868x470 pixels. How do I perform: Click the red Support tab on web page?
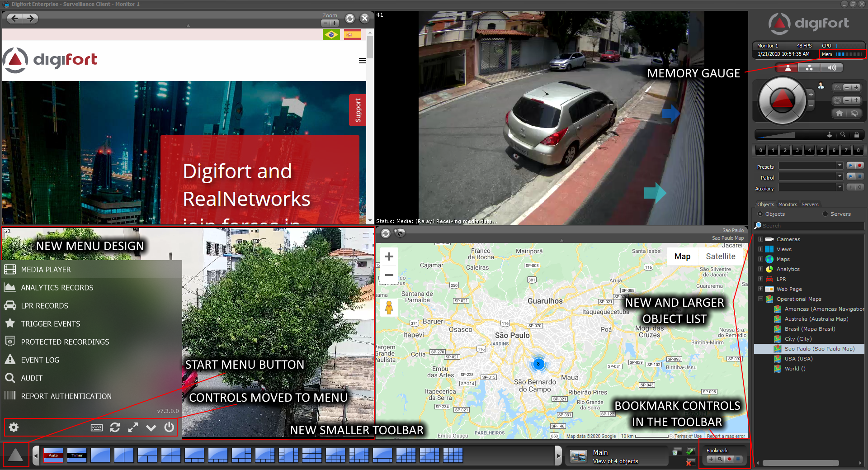[358, 110]
